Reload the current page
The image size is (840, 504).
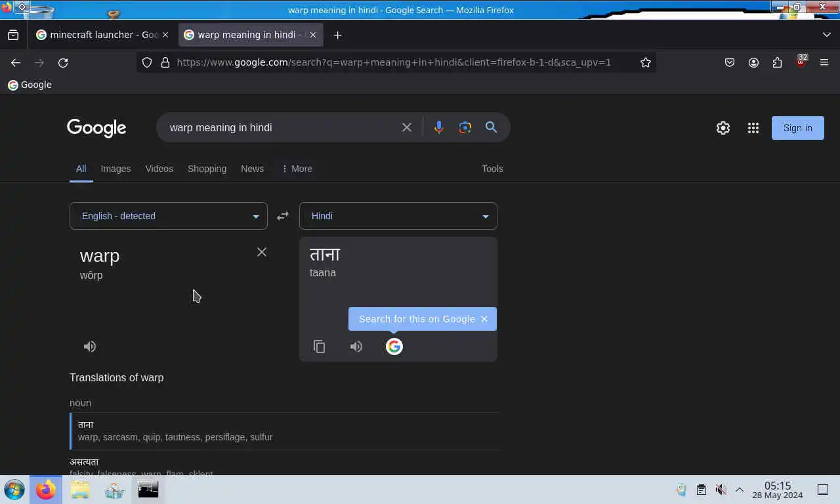[x=63, y=62]
